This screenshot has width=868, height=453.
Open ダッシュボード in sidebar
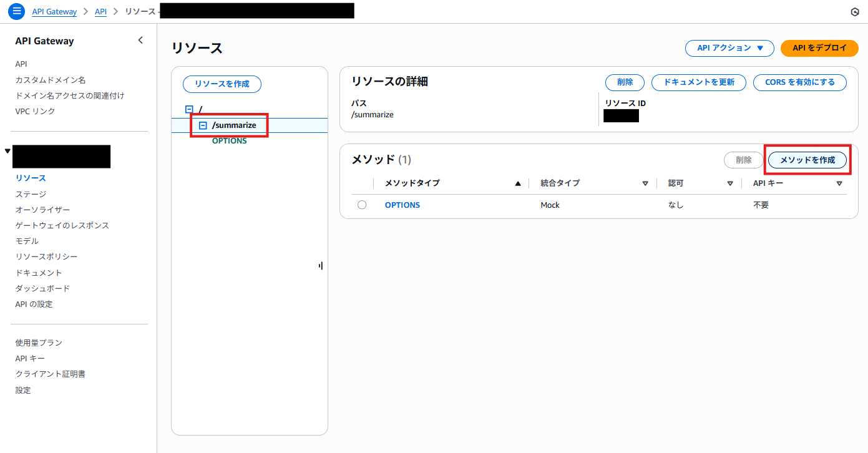coord(43,288)
